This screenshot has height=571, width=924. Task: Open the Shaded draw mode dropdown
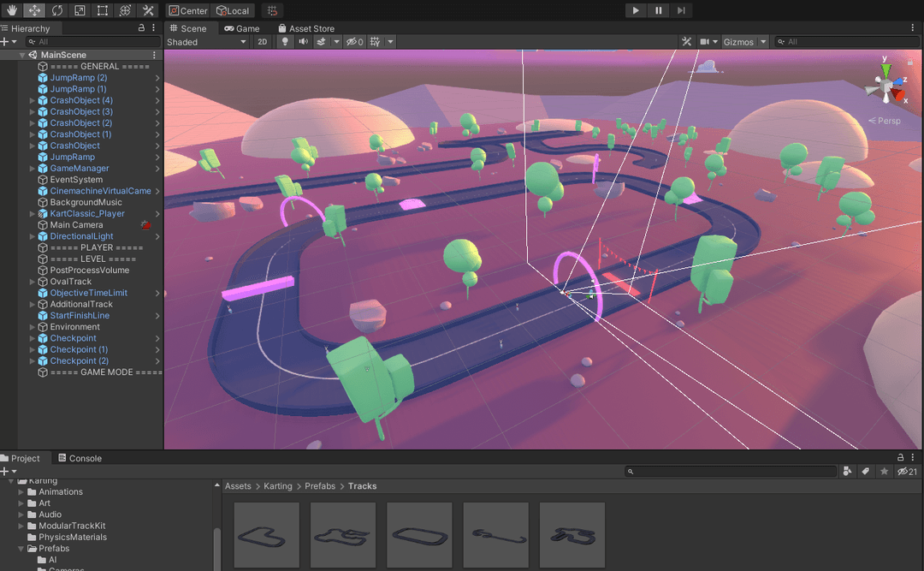(206, 42)
